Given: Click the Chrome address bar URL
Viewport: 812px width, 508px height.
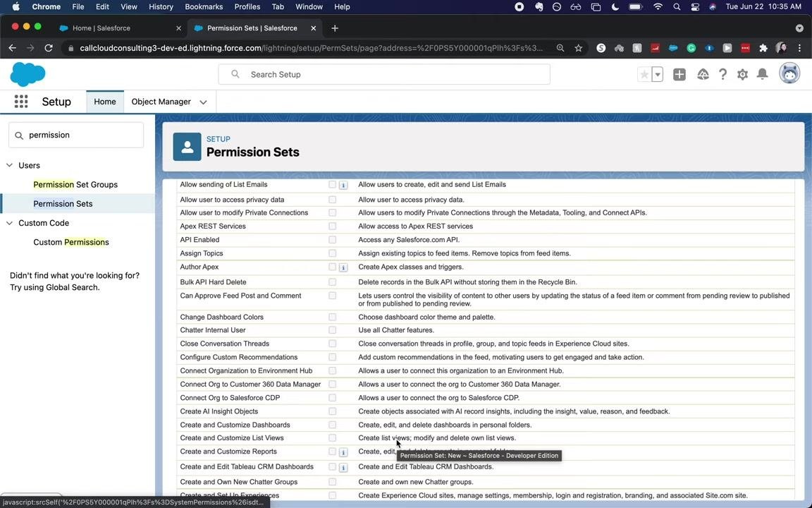Looking at the screenshot, I should point(312,48).
